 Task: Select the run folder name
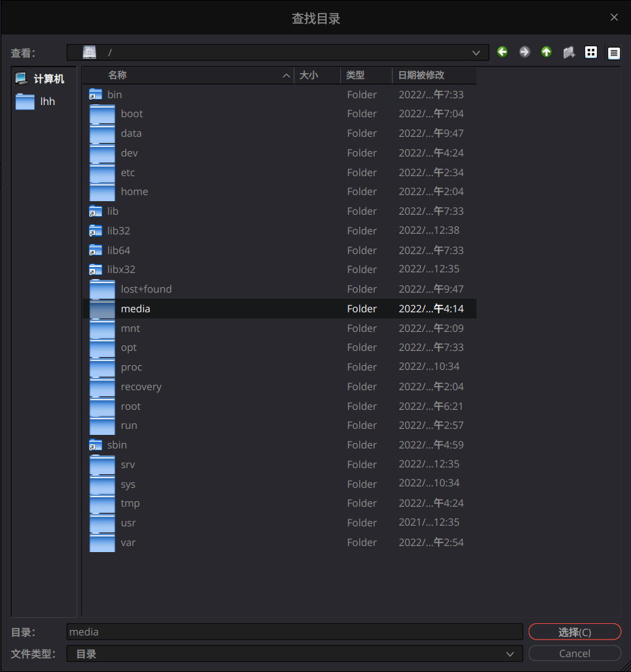pyautogui.click(x=129, y=425)
